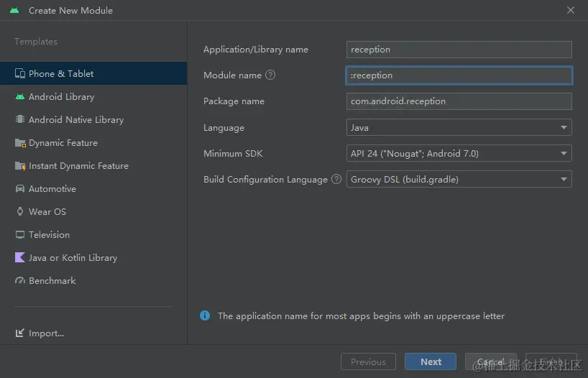Click the Dynamic Feature folder icon
The image size is (588, 378).
[x=20, y=143]
